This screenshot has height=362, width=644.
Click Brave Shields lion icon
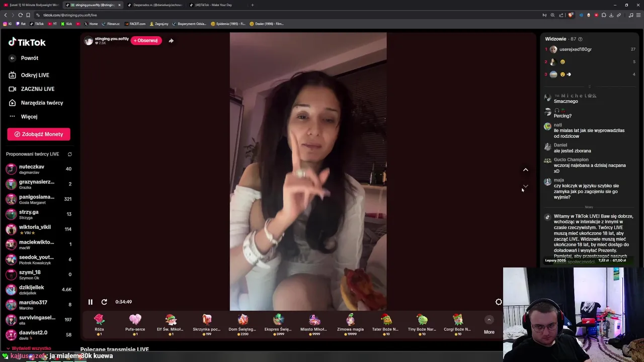point(571,15)
